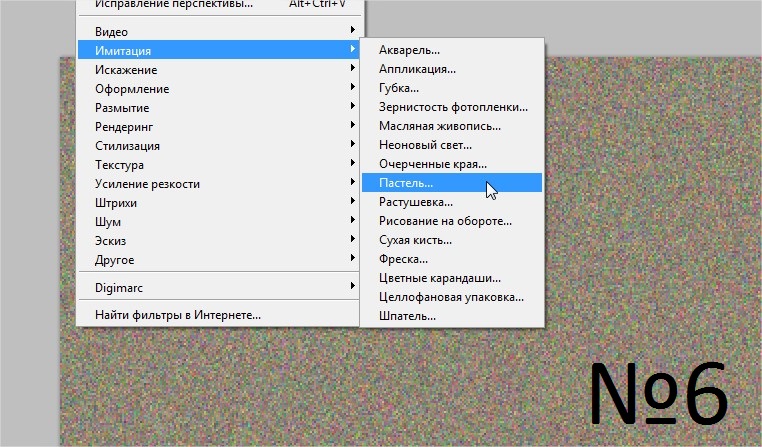The image size is (762, 447).
Task: Select the Неоновый свет filter
Action: coord(452,144)
